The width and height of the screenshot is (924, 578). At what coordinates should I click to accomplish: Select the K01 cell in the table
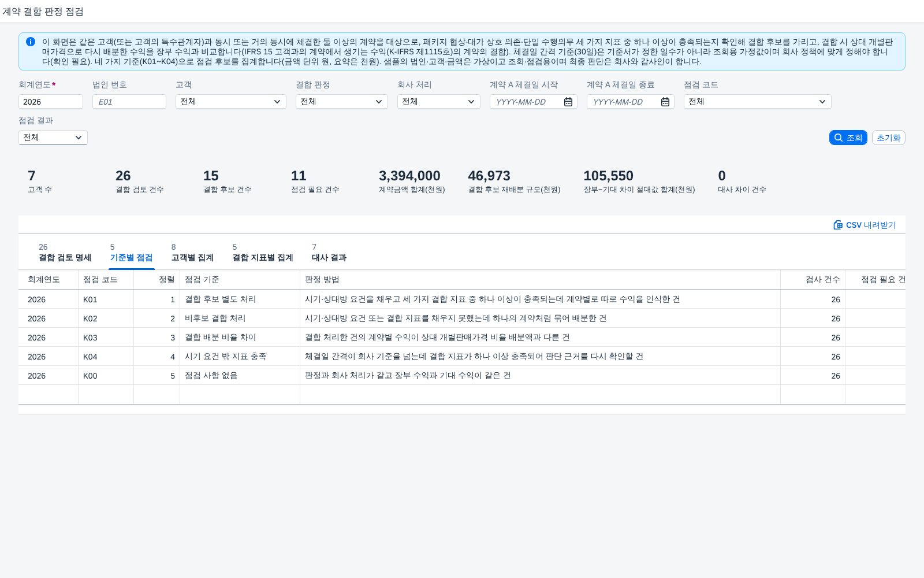(x=106, y=299)
